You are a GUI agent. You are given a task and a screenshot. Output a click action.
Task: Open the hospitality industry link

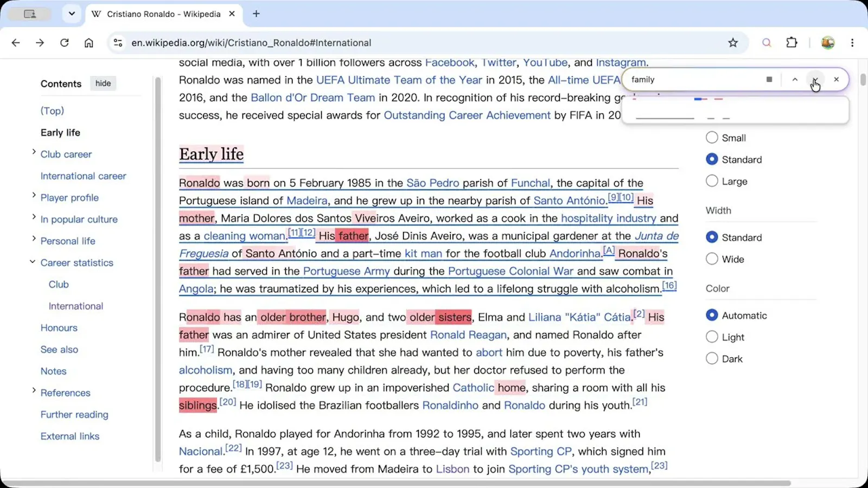pyautogui.click(x=609, y=218)
